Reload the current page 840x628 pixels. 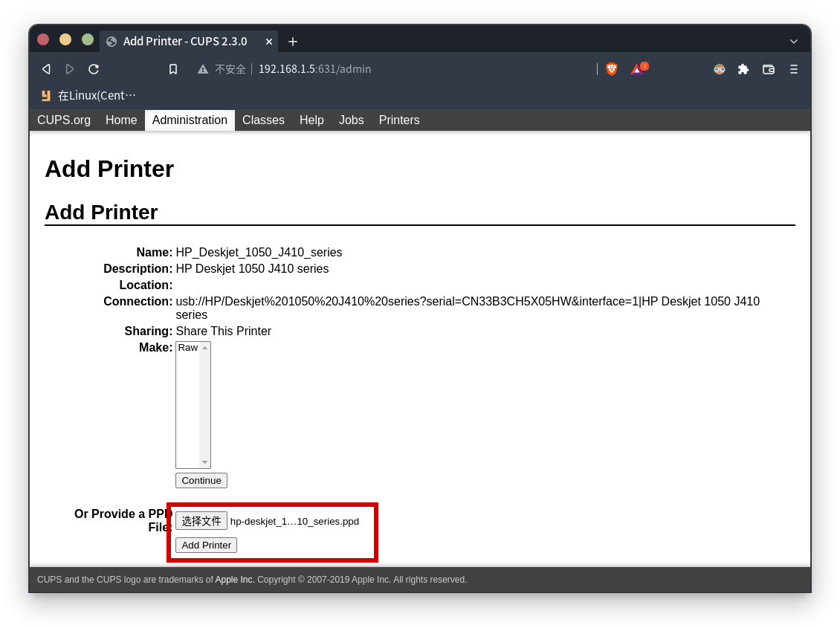tap(94, 69)
